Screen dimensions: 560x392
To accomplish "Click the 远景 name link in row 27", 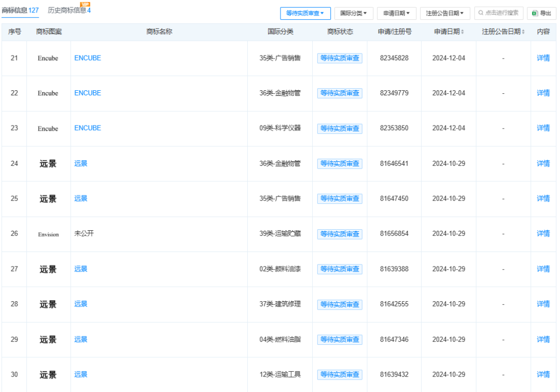I will pyautogui.click(x=81, y=269).
